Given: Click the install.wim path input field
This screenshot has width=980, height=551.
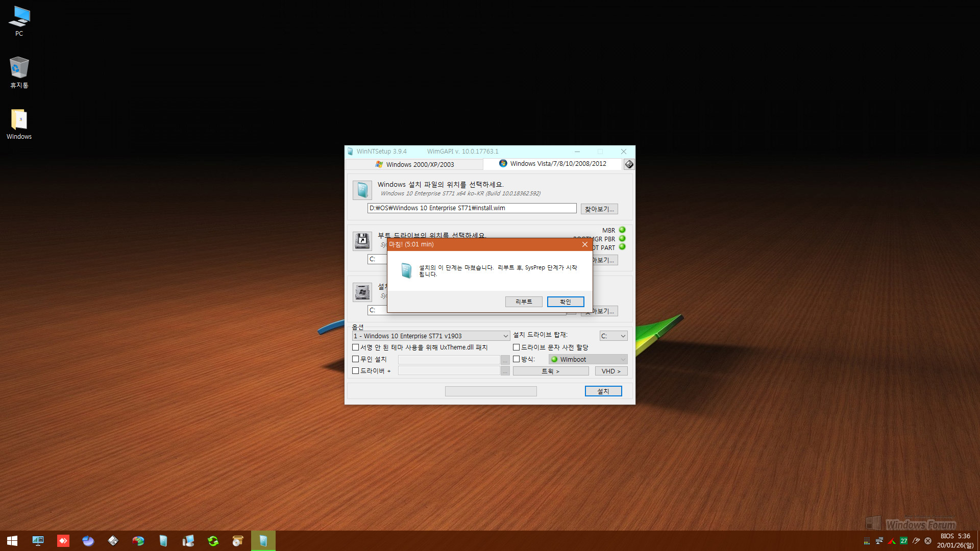Looking at the screenshot, I should click(472, 208).
